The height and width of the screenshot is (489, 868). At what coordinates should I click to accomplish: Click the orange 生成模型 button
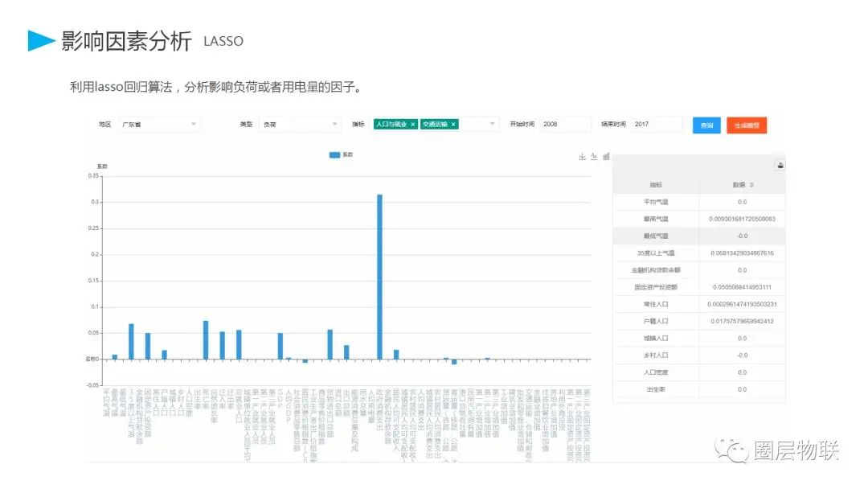click(x=746, y=125)
